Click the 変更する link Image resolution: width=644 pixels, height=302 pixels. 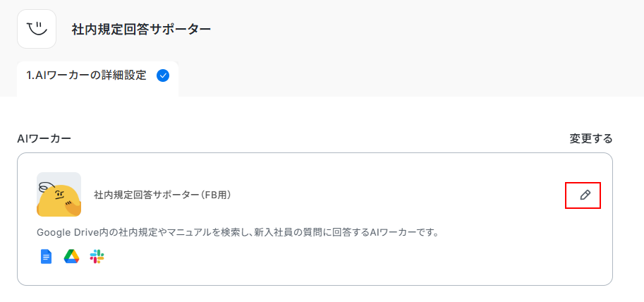pos(590,139)
